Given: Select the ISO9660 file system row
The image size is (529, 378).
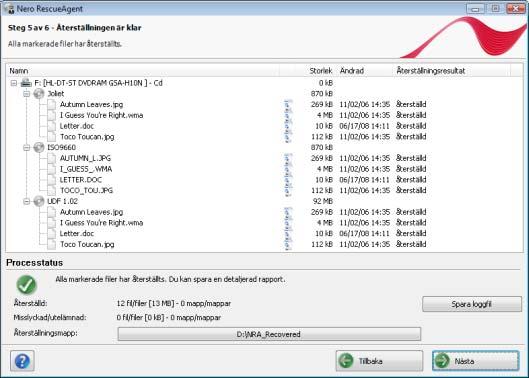Looking at the screenshot, I should (61, 147).
